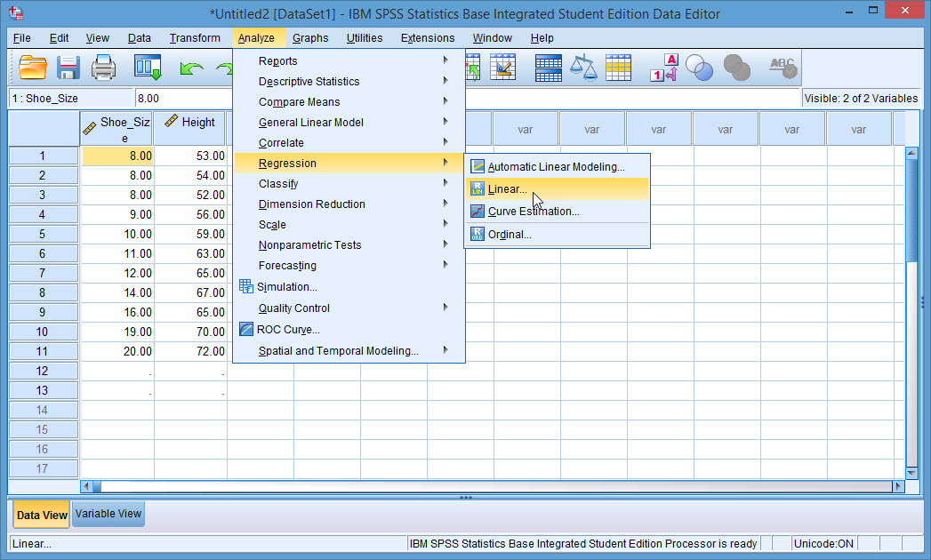The image size is (931, 560).
Task: Click the Split File icon
Action: coord(548,68)
